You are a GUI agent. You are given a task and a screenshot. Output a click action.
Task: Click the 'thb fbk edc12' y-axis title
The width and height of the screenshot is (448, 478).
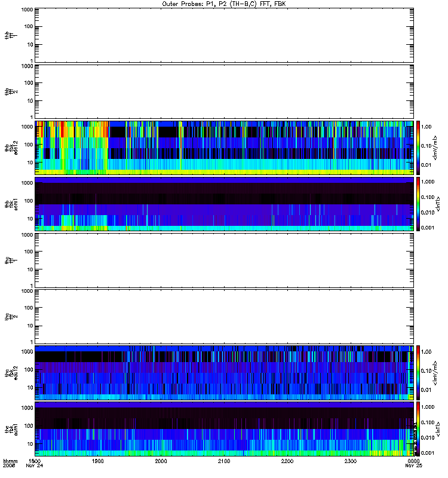pyautogui.click(x=11, y=148)
